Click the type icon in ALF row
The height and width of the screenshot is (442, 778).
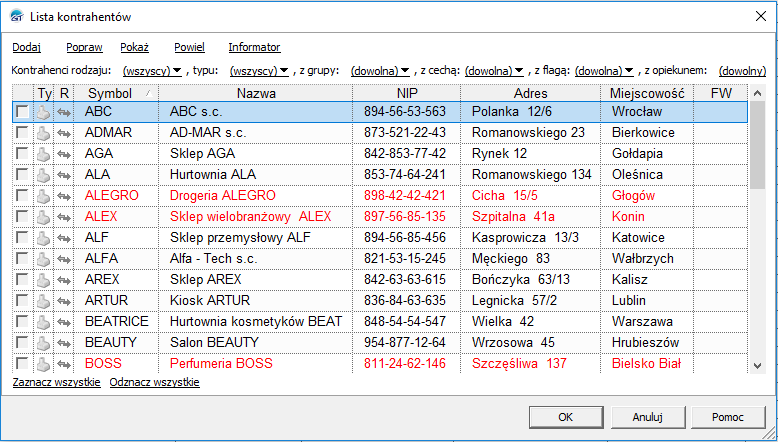click(43, 238)
